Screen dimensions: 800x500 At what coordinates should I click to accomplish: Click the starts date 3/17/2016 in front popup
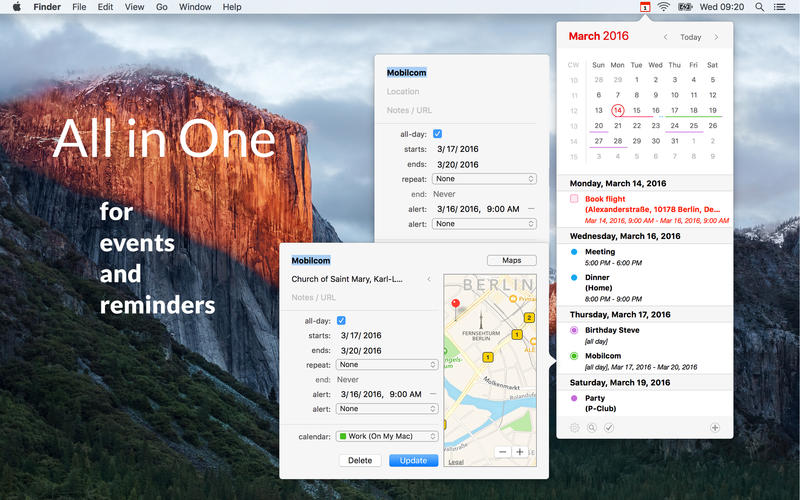tap(361, 335)
